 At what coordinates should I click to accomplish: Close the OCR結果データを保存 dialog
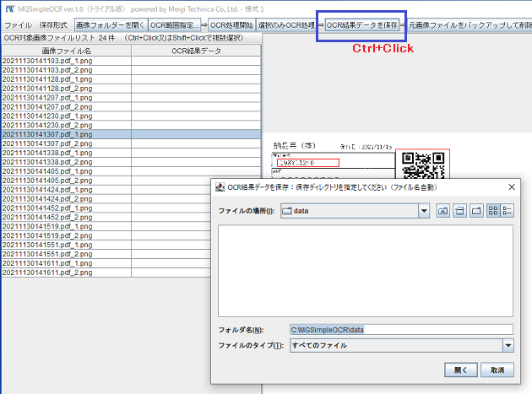tap(512, 187)
